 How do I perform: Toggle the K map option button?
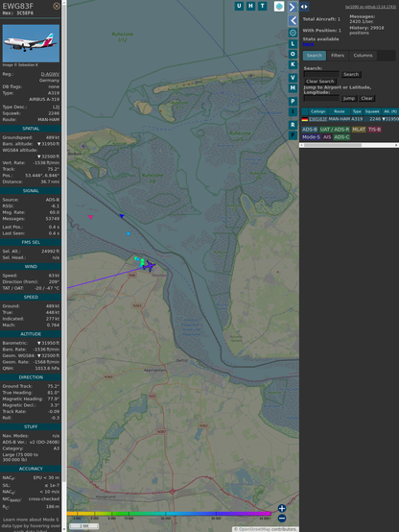[293, 64]
